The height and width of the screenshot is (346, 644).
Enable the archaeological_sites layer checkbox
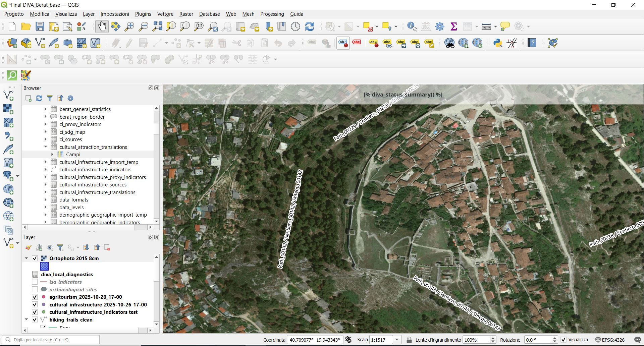click(35, 289)
